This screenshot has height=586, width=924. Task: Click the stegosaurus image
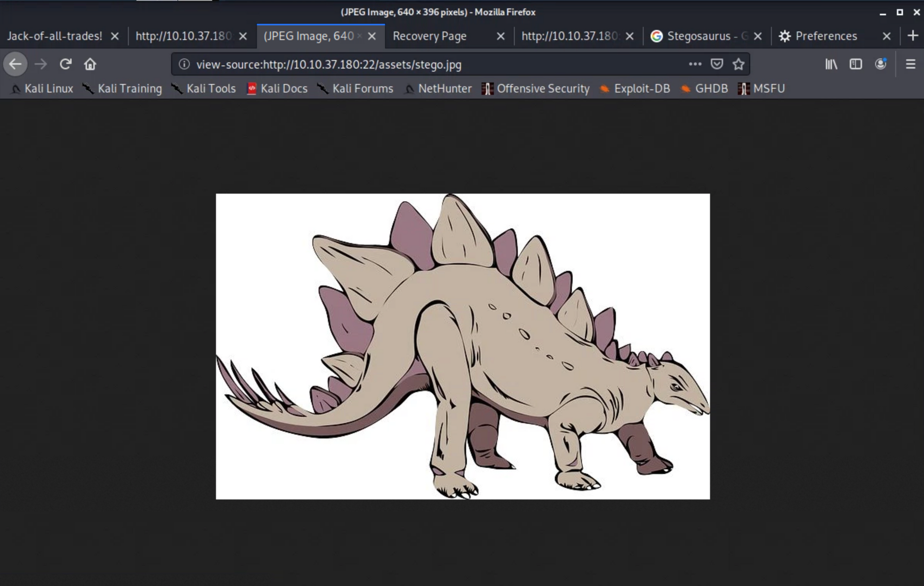point(462,346)
